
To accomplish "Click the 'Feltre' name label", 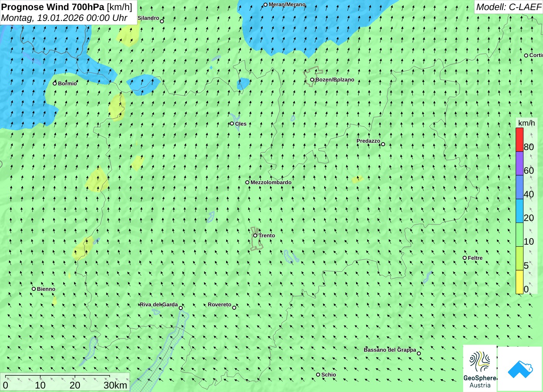I will (x=475, y=258).
